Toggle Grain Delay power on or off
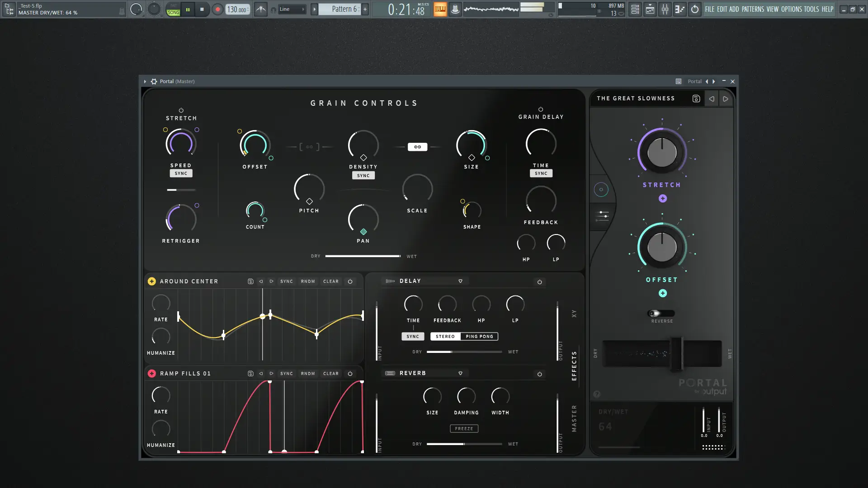This screenshot has width=868, height=488. (x=541, y=109)
